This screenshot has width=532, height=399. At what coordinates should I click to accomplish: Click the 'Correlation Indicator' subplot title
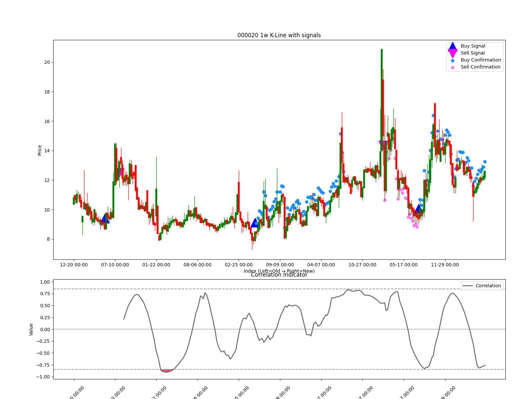point(279,275)
